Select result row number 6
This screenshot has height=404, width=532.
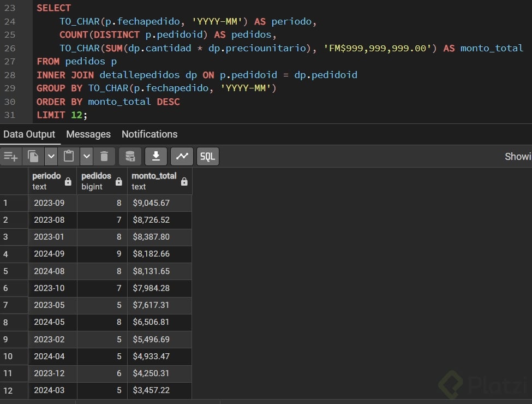pos(14,288)
